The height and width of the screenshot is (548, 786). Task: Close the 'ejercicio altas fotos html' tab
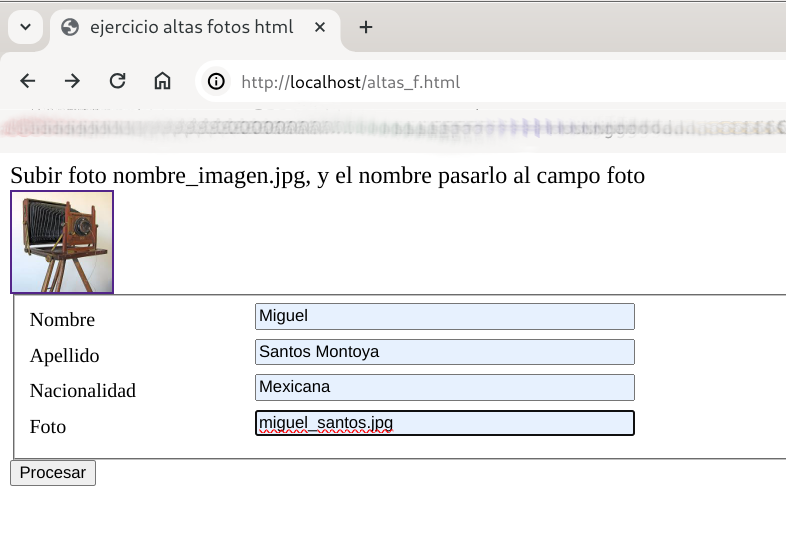320,28
